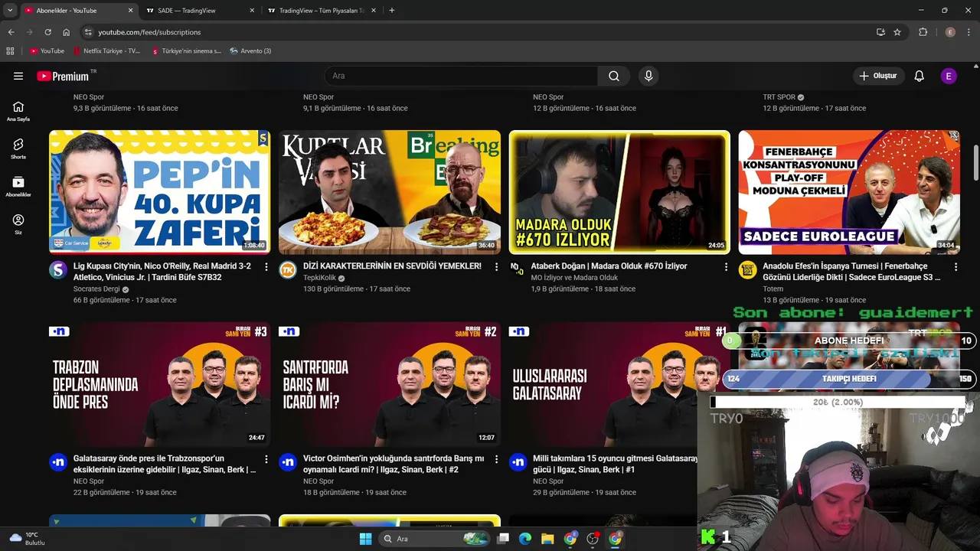
Task: Bookmark this page with star icon
Action: coord(897,32)
